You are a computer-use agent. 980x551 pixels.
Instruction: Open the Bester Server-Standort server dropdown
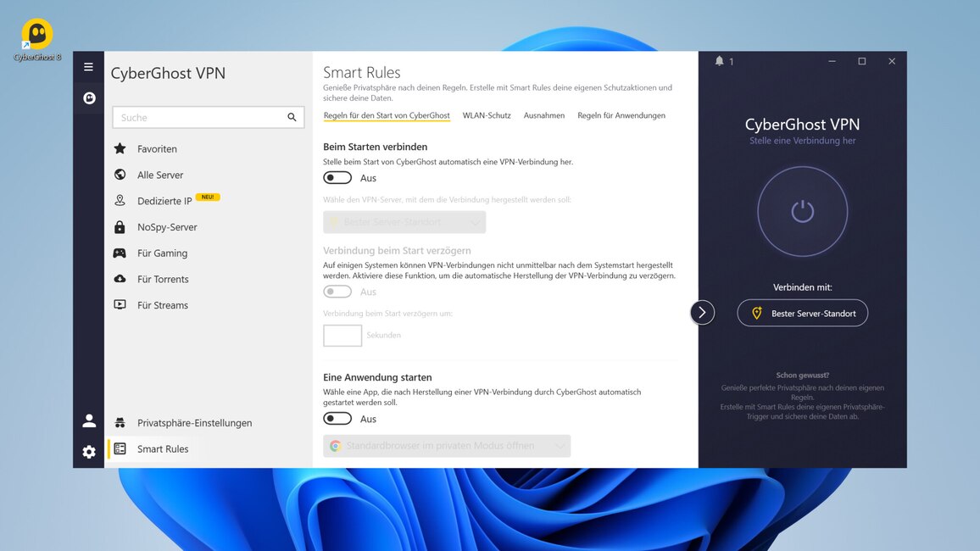pos(404,221)
